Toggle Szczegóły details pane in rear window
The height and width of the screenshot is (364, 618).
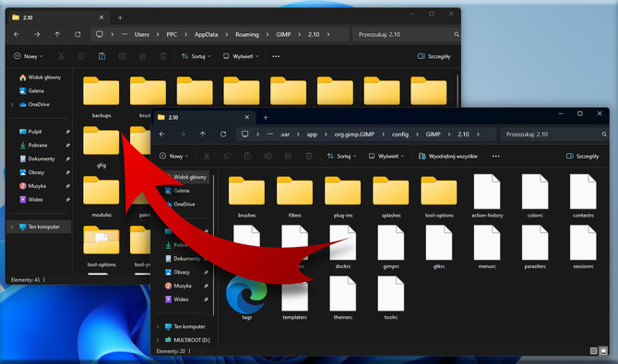coord(434,56)
